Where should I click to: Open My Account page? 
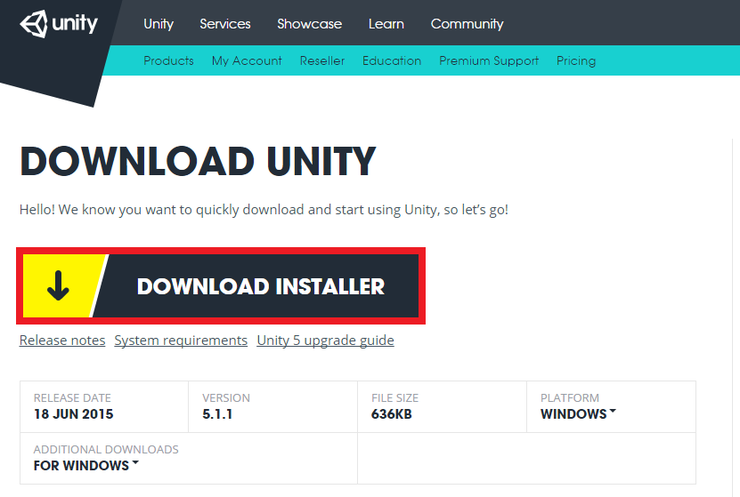click(246, 60)
